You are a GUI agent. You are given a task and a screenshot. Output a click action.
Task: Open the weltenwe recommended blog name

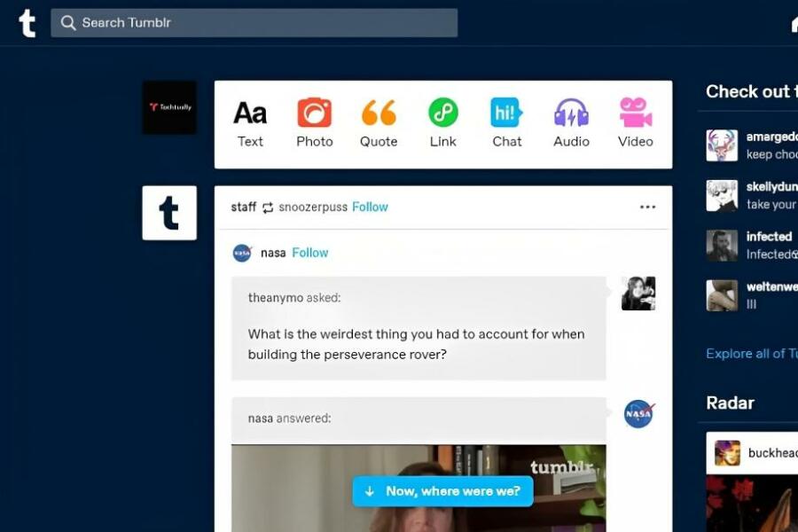click(772, 287)
